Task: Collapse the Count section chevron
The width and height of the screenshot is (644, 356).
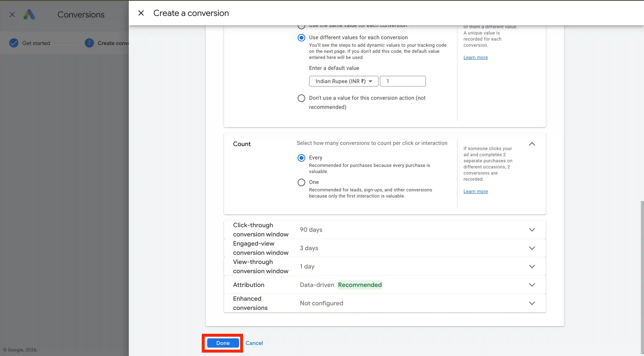Action: coord(532,144)
